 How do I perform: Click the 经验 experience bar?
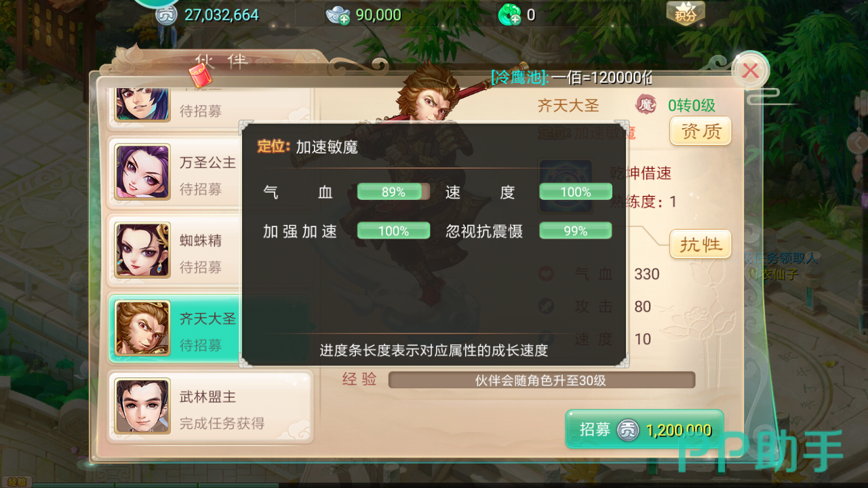(541, 380)
